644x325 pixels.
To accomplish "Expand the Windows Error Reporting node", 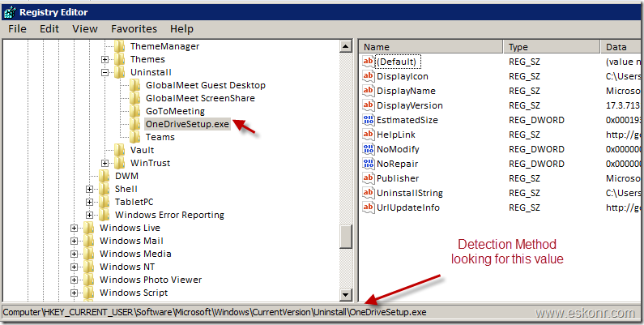I will pos(90,215).
